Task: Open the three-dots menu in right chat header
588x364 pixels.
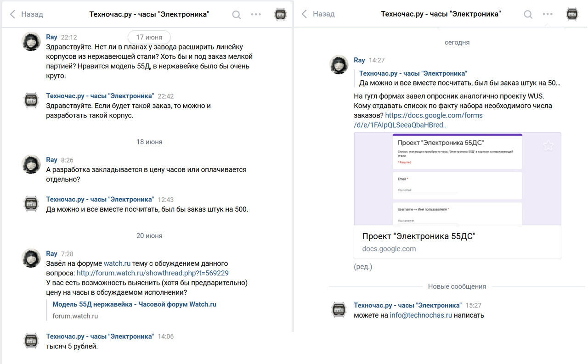Action: click(548, 14)
